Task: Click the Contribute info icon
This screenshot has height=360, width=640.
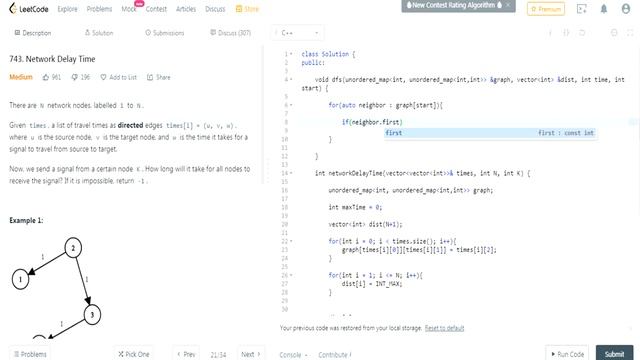Action: 350,355
